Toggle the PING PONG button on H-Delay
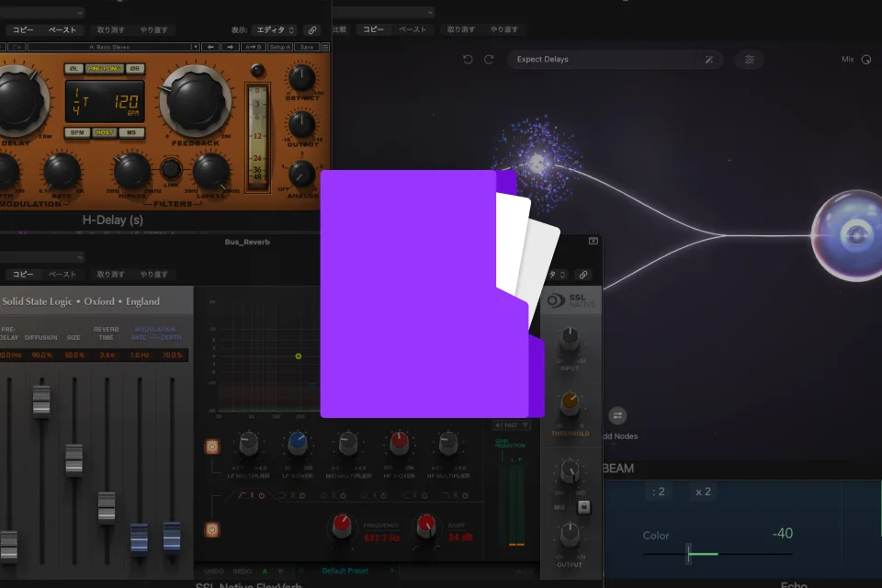The width and height of the screenshot is (882, 588). coord(104,69)
